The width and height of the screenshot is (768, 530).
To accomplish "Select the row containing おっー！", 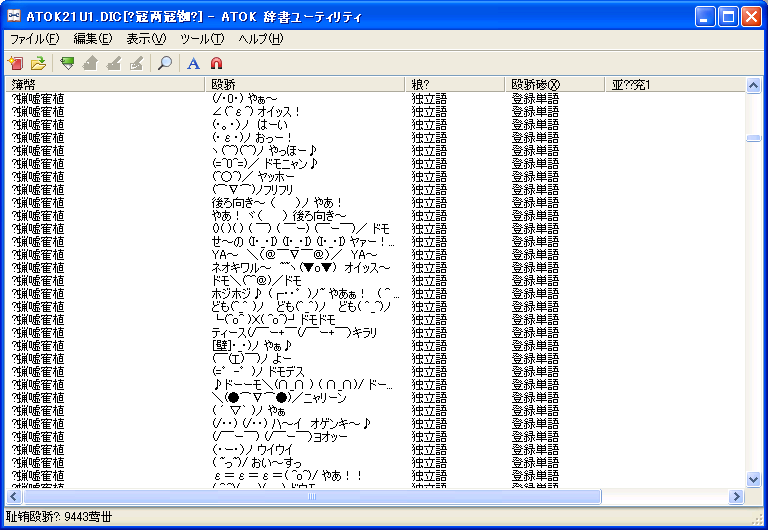I will [375, 138].
